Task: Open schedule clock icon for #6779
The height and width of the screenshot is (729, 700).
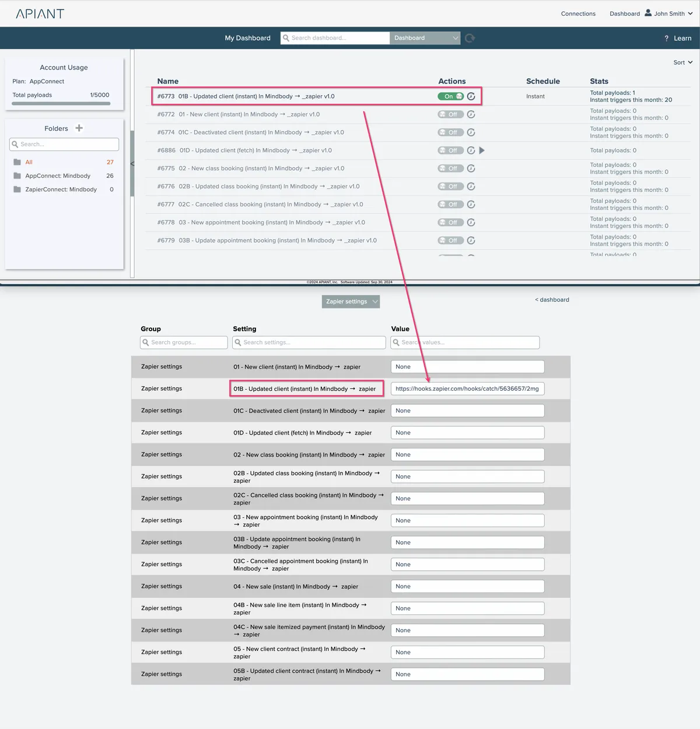Action: click(x=471, y=240)
